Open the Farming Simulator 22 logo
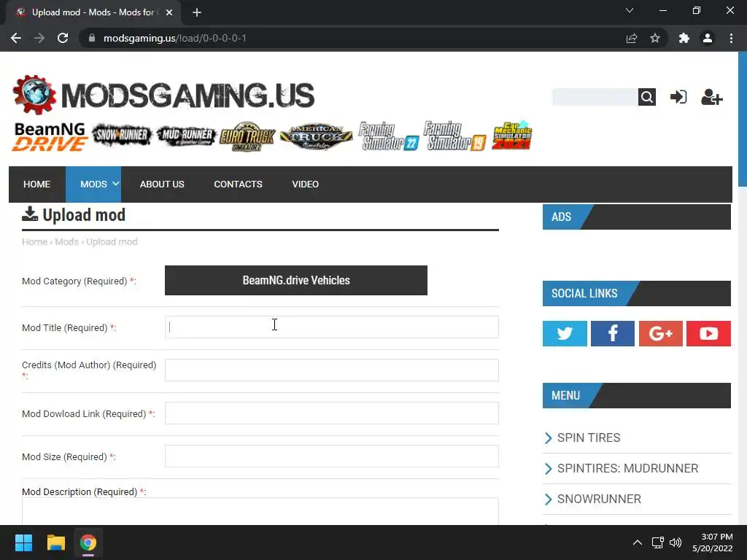Screen dimensions: 747x560 tap(388, 136)
